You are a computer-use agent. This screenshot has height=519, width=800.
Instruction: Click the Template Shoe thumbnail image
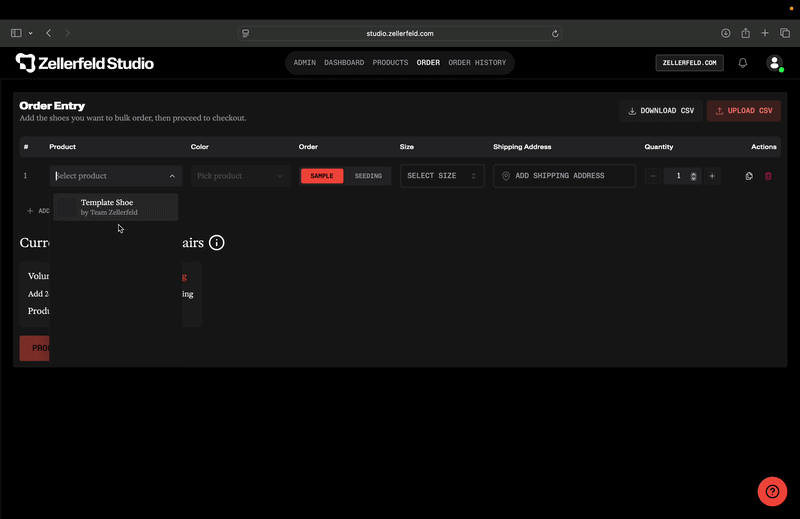click(x=66, y=207)
